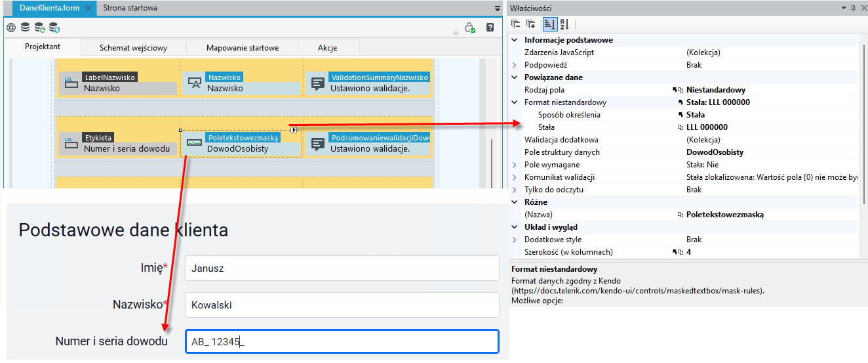This screenshot has height=363, width=868.
Task: Click the database icon with blue sync arrows
Action: point(54,28)
